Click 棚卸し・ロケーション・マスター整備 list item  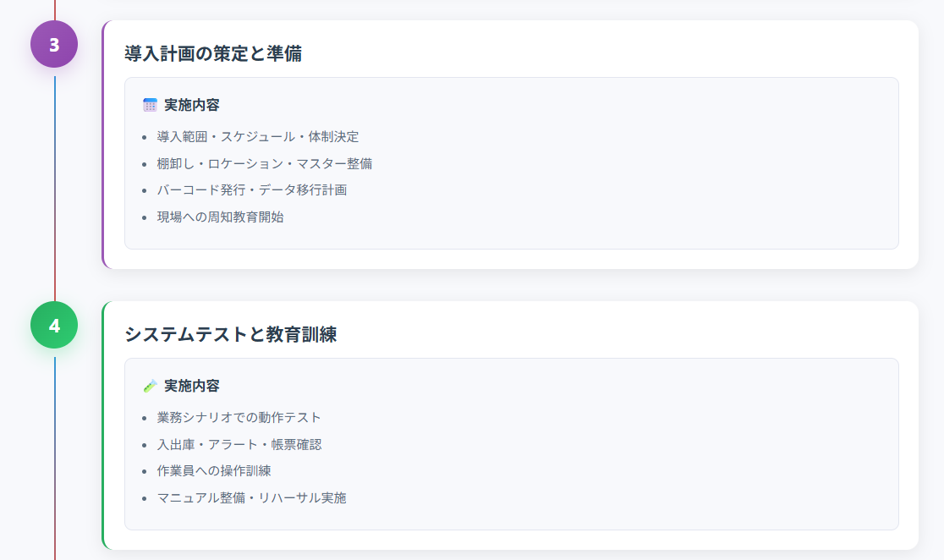coord(265,163)
